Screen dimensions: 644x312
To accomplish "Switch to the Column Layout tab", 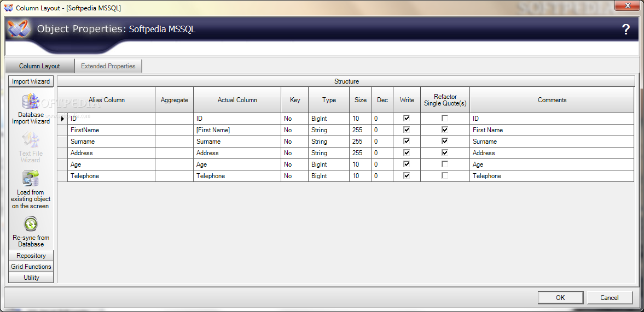I will pos(39,66).
